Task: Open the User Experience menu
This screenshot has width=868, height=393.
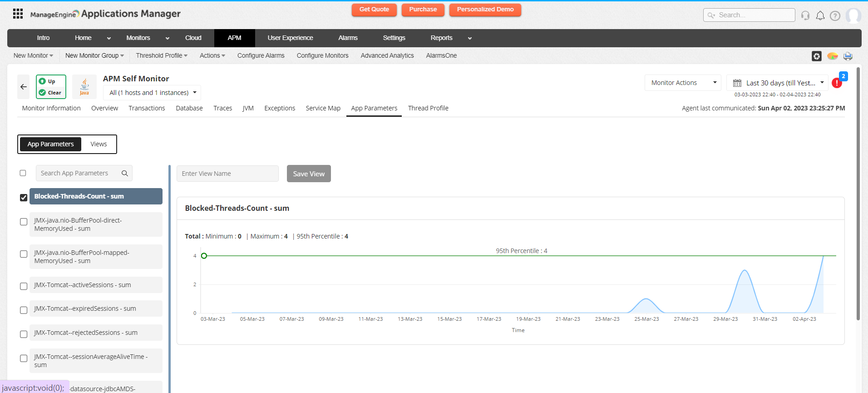Action: (x=291, y=38)
